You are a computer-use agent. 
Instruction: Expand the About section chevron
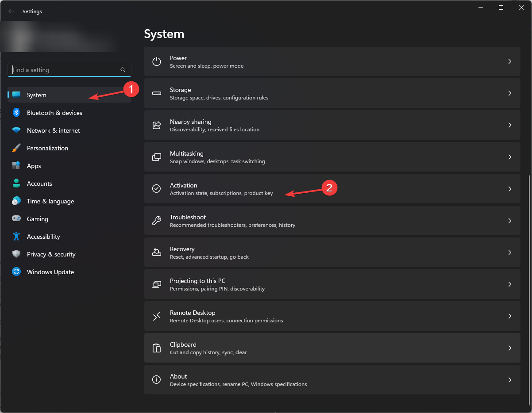pos(510,380)
